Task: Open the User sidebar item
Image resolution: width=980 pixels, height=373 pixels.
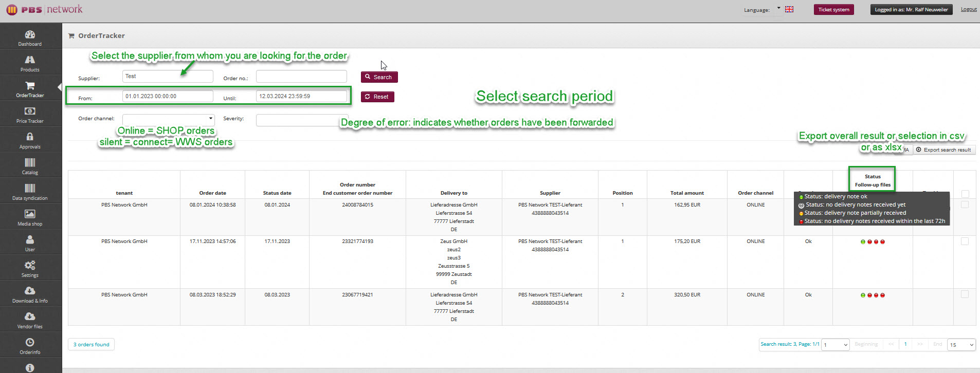Action: pos(30,244)
